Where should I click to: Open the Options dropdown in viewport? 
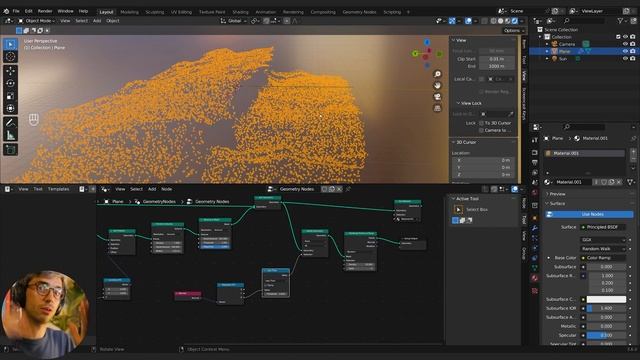coord(513,31)
